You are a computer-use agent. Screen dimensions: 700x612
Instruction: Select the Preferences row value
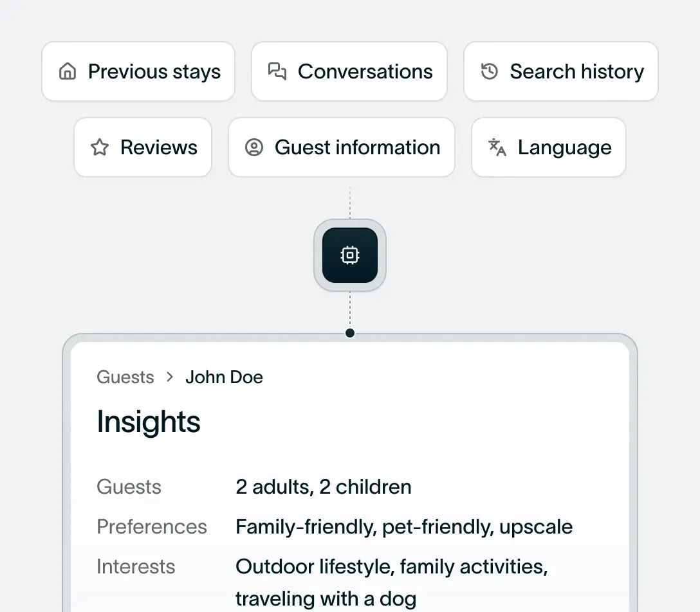(x=403, y=526)
